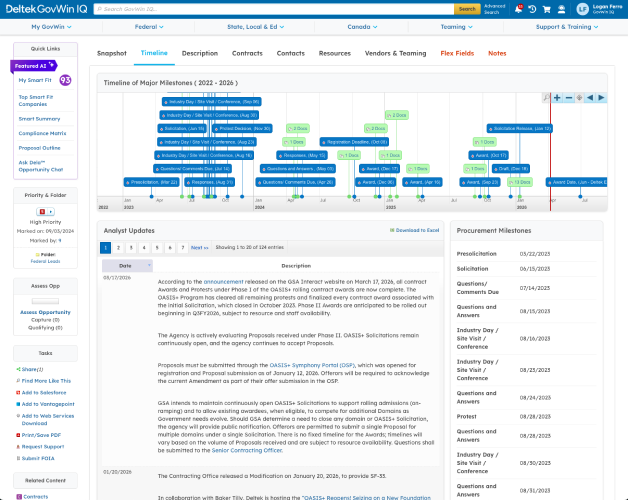Screen dimensions: 628x500
Task: Zoom out the timeline with minus
Action: click(568, 98)
